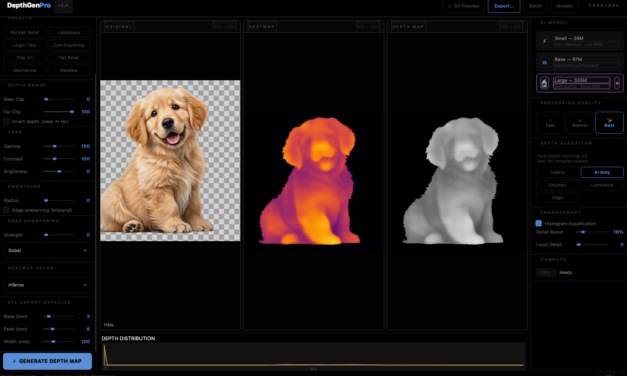This screenshot has height=376, width=627.
Task: Click the version badge beside DepthGenPro
Action: tap(63, 6)
